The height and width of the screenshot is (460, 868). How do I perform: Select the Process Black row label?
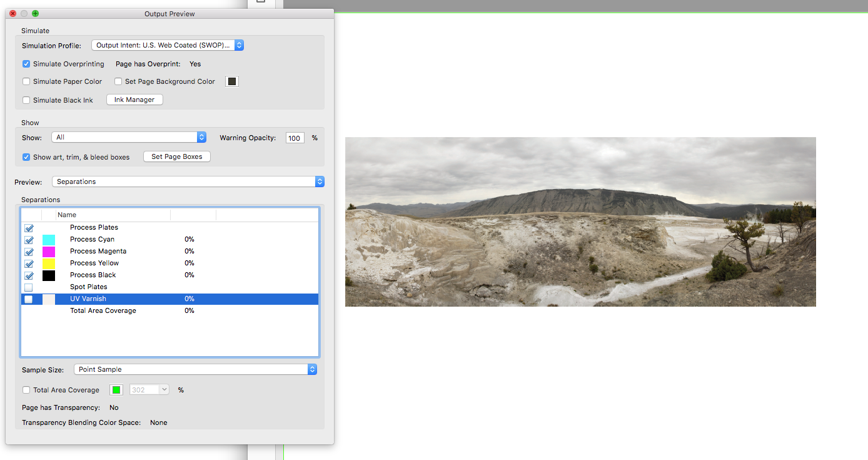click(93, 275)
